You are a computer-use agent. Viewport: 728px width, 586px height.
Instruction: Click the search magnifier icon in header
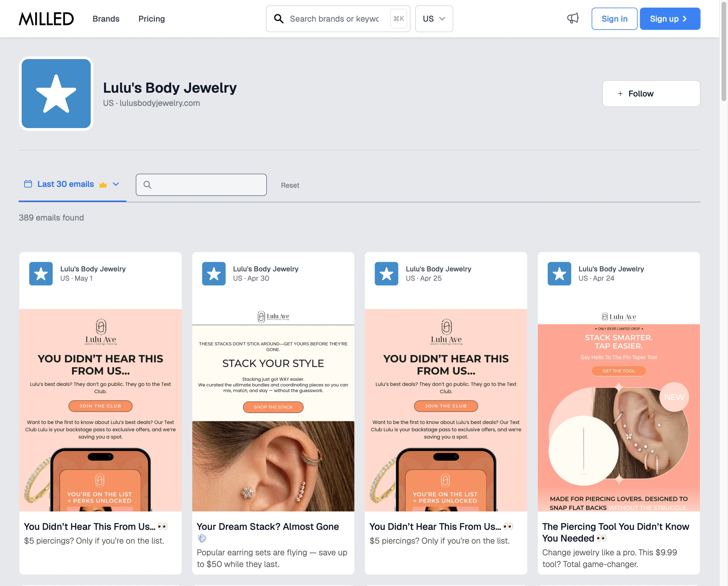pyautogui.click(x=279, y=18)
